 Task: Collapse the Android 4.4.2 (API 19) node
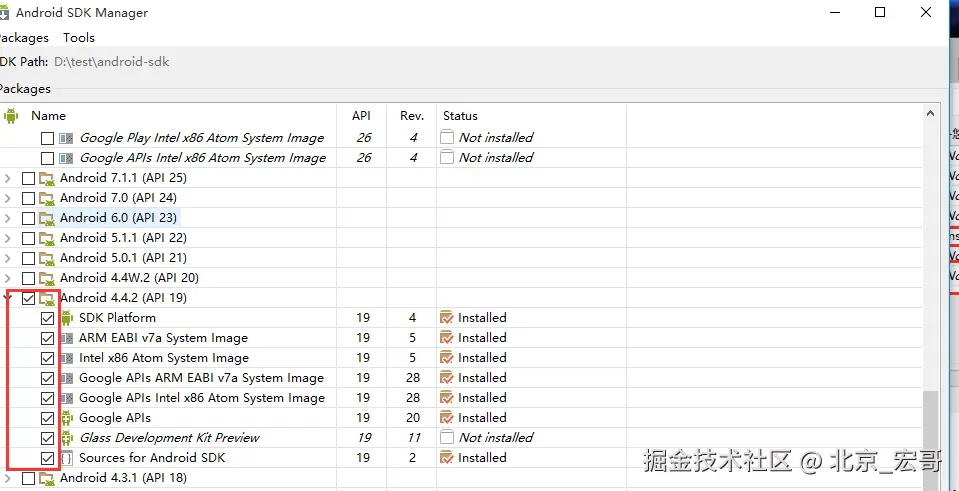point(9,298)
